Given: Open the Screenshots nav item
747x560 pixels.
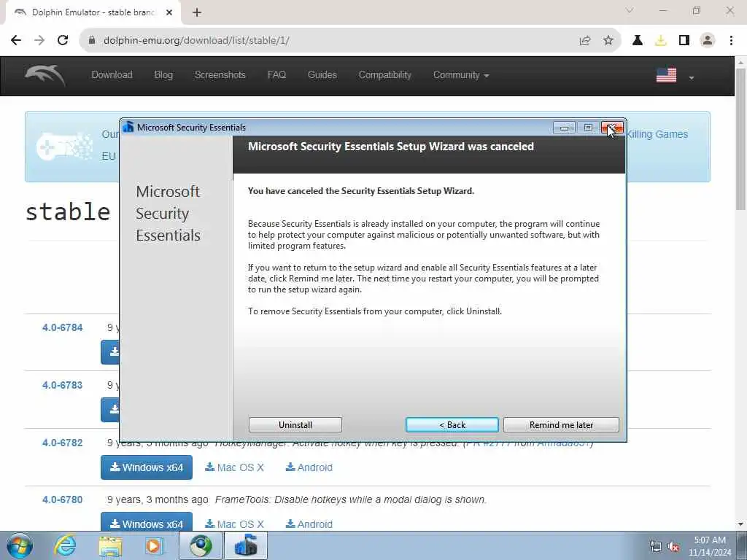Looking at the screenshot, I should click(220, 75).
